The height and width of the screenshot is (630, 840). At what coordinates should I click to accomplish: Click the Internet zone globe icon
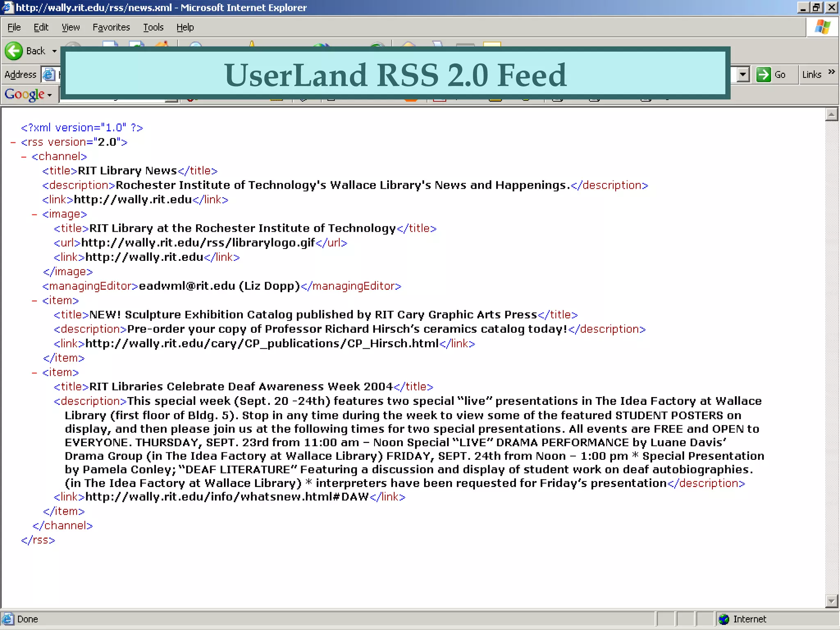(x=724, y=619)
